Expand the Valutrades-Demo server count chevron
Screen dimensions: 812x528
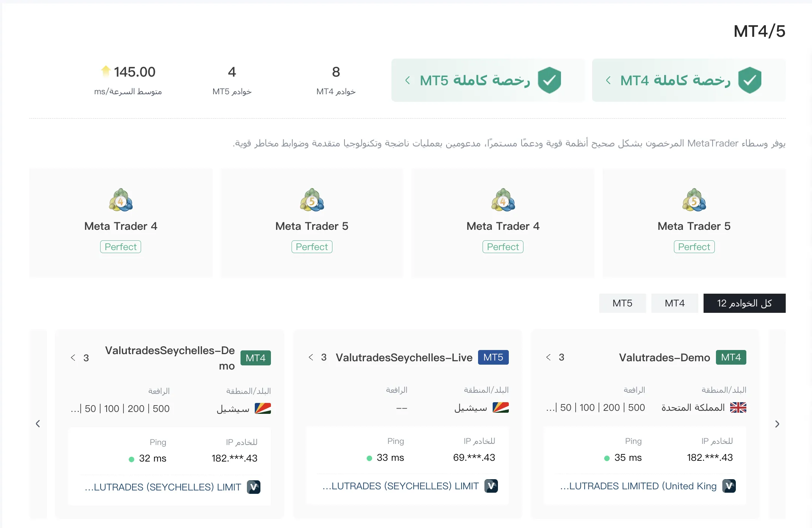click(x=548, y=357)
